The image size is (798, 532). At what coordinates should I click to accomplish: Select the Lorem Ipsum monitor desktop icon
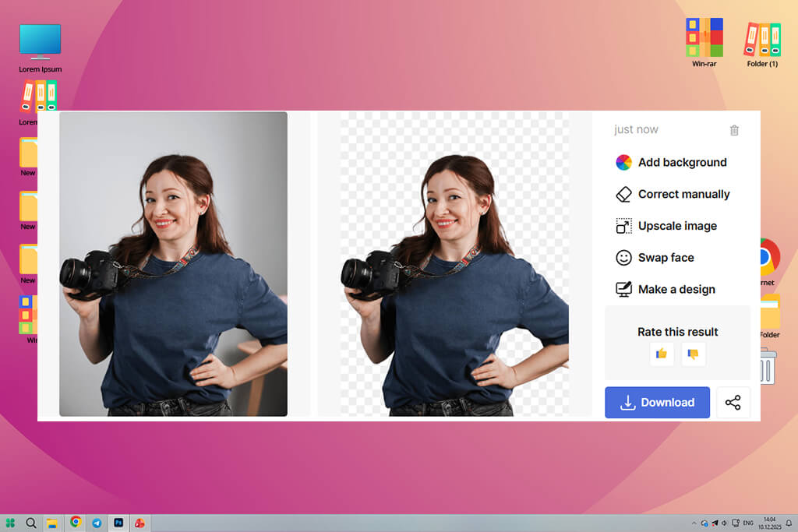point(41,48)
